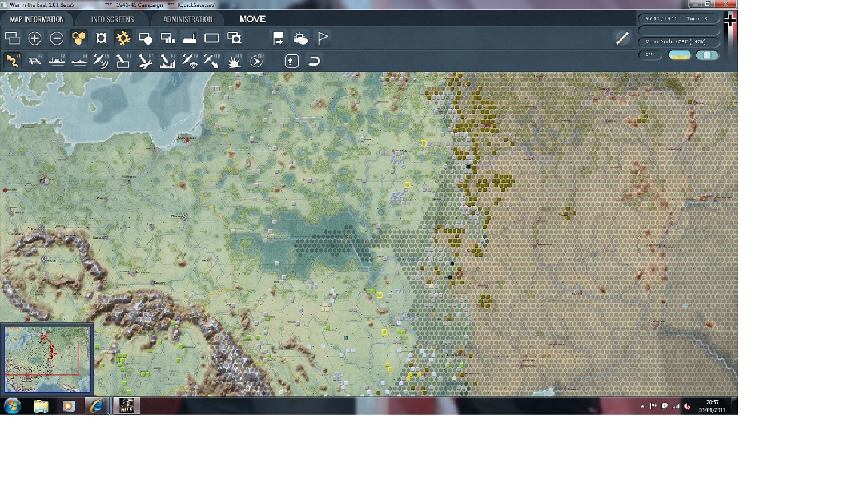Zoom out the map with minus icon

click(57, 38)
